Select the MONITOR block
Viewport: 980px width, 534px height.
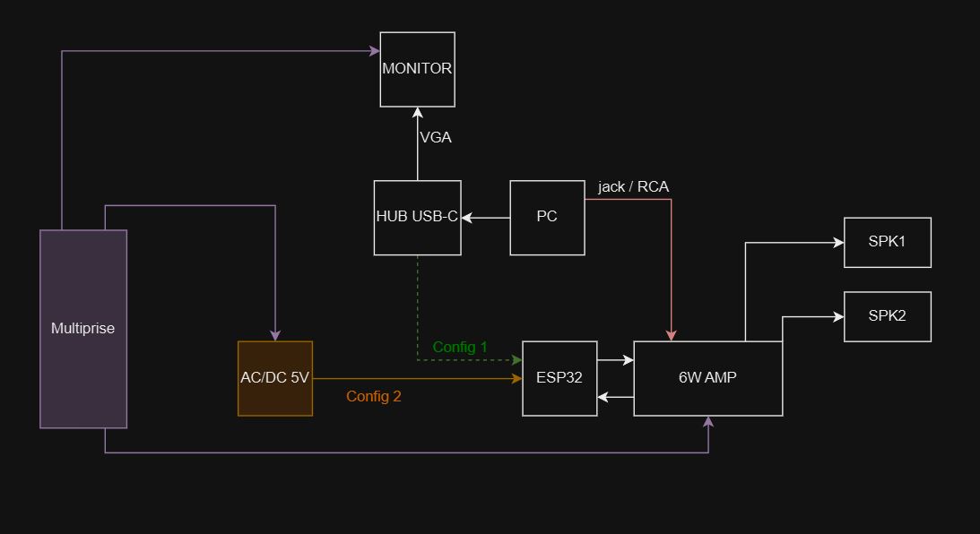click(417, 69)
